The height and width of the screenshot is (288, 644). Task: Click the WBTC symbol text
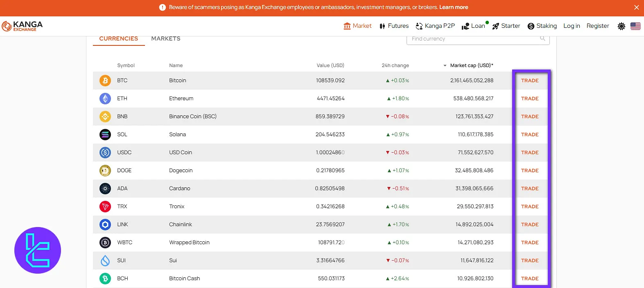tap(125, 243)
